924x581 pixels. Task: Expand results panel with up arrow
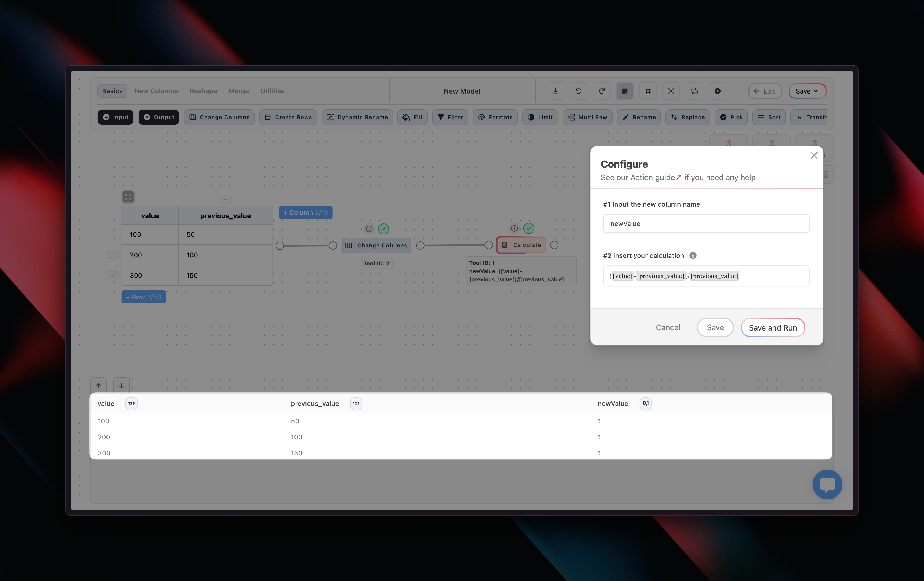click(98, 385)
